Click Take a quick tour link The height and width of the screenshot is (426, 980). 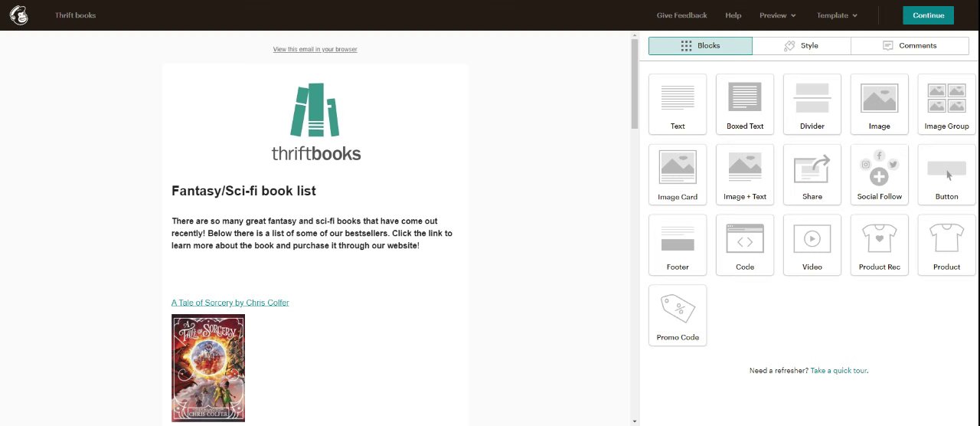(x=838, y=371)
